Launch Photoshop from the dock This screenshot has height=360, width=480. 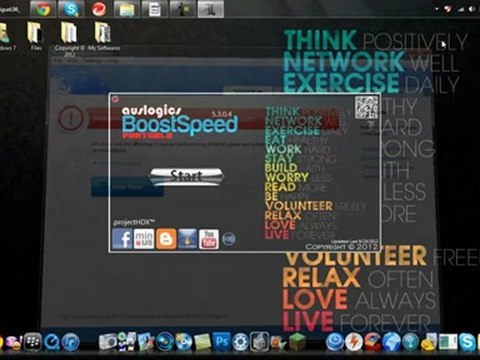tap(221, 341)
